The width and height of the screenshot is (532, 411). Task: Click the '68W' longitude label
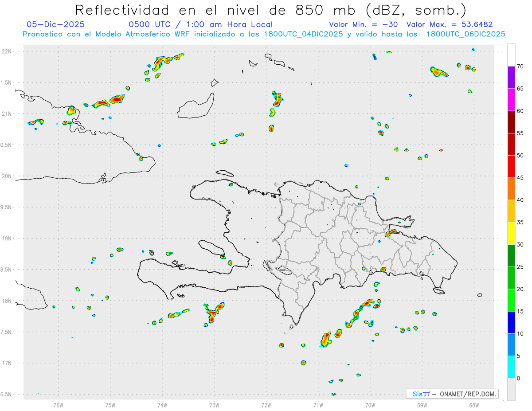(x=474, y=405)
